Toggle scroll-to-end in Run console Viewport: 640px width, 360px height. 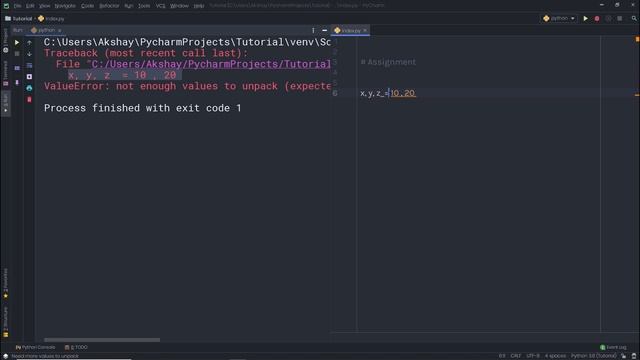point(29,77)
